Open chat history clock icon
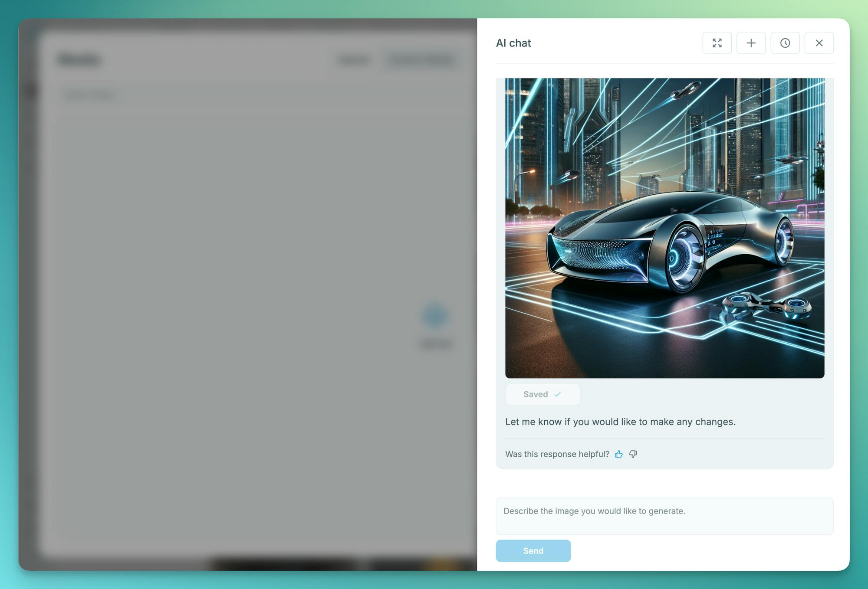This screenshot has height=589, width=868. (x=785, y=43)
